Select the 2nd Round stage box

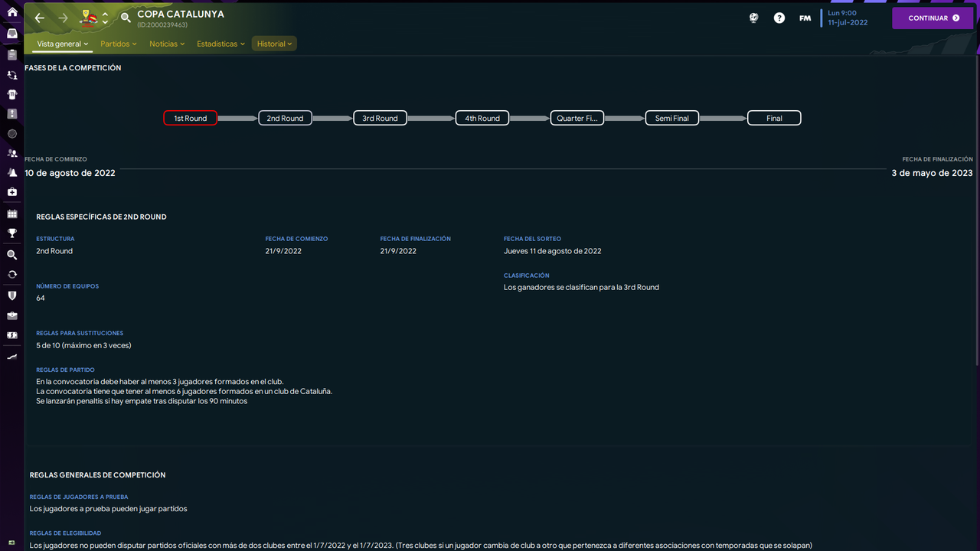click(285, 118)
